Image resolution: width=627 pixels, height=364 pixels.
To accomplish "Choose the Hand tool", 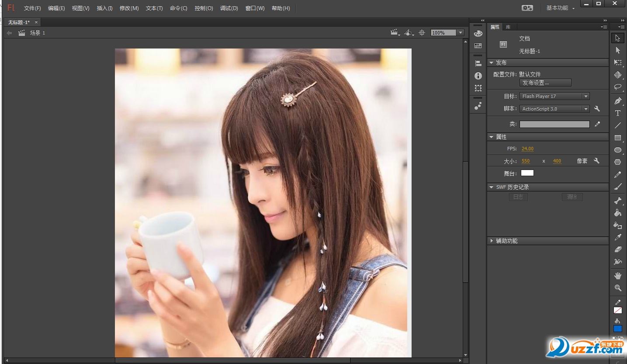I will click(617, 276).
